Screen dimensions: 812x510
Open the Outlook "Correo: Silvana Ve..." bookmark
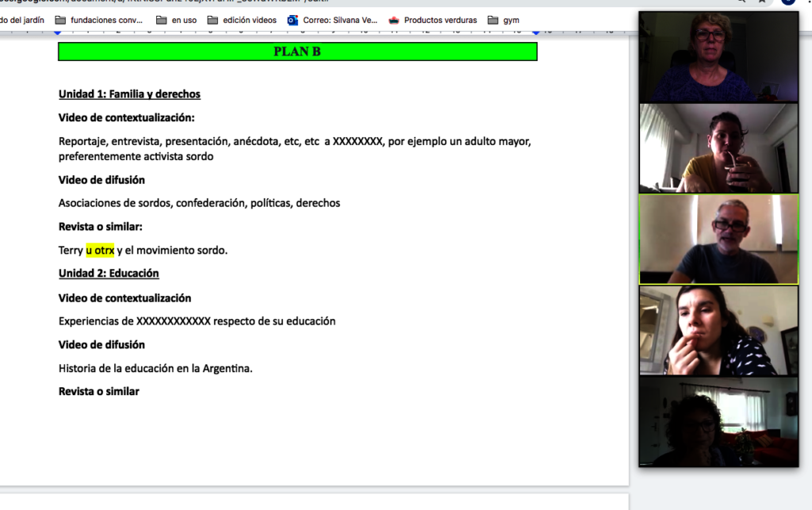(x=332, y=20)
